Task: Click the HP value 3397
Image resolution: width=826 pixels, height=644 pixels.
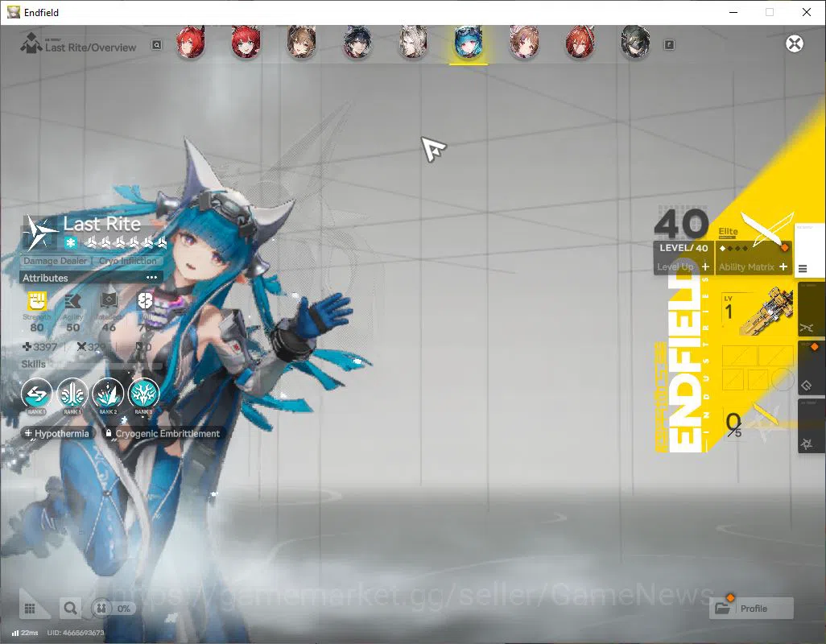Action: (x=39, y=347)
